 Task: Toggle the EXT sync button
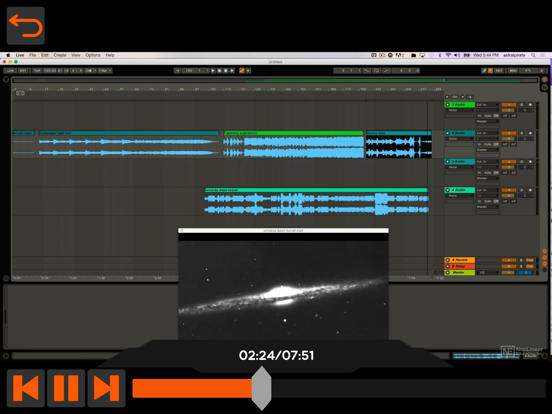click(x=23, y=71)
